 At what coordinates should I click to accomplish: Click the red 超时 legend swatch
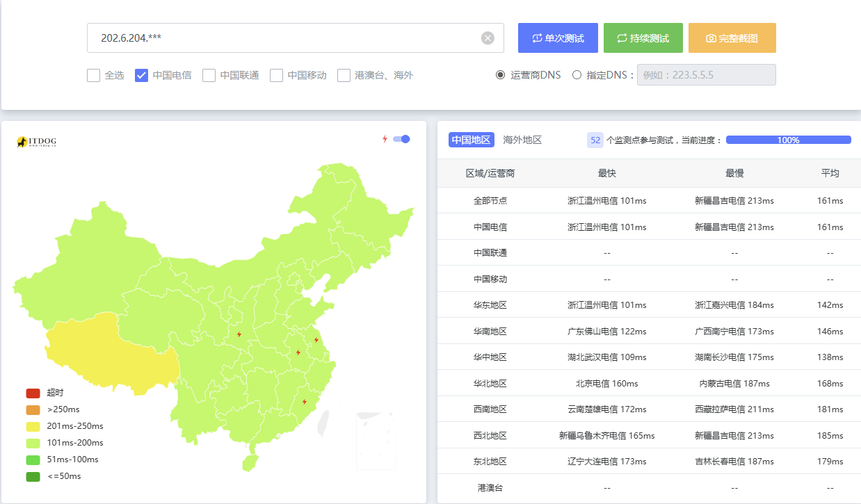coord(33,393)
